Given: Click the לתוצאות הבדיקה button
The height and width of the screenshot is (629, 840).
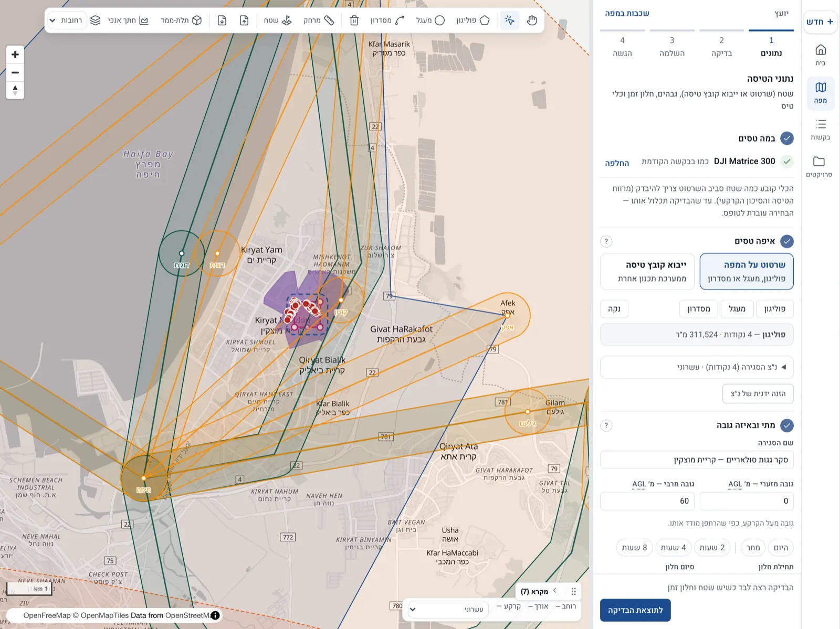Looking at the screenshot, I should 635,610.
